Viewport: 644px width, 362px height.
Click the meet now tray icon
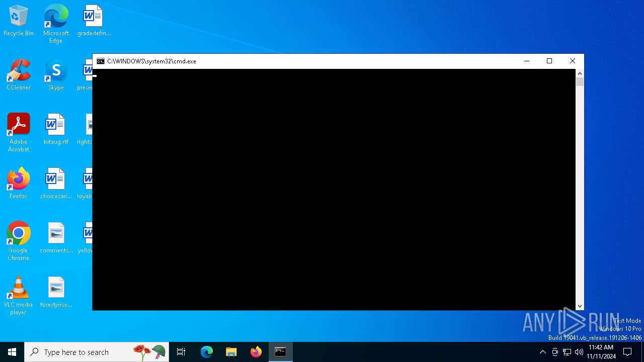pyautogui.click(x=555, y=352)
